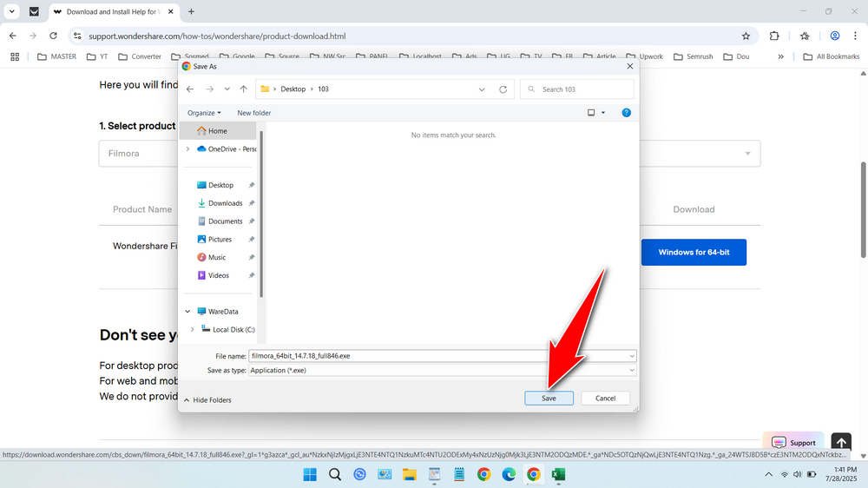
Task: Open All Bookmarks folder
Action: [831, 56]
